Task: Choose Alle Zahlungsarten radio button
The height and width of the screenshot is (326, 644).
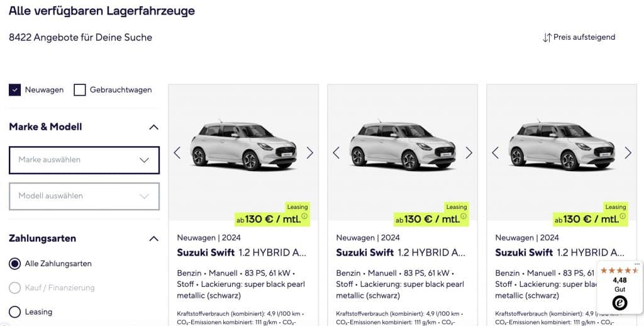Action: tap(15, 264)
